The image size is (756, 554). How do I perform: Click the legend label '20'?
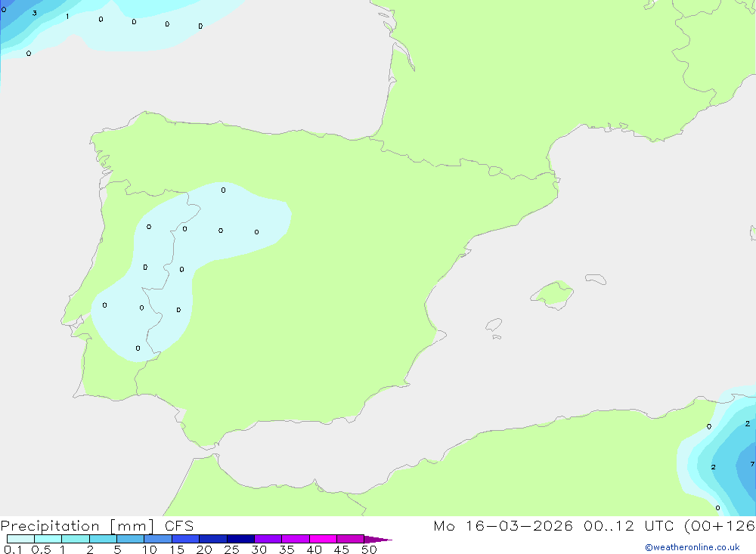click(x=204, y=549)
